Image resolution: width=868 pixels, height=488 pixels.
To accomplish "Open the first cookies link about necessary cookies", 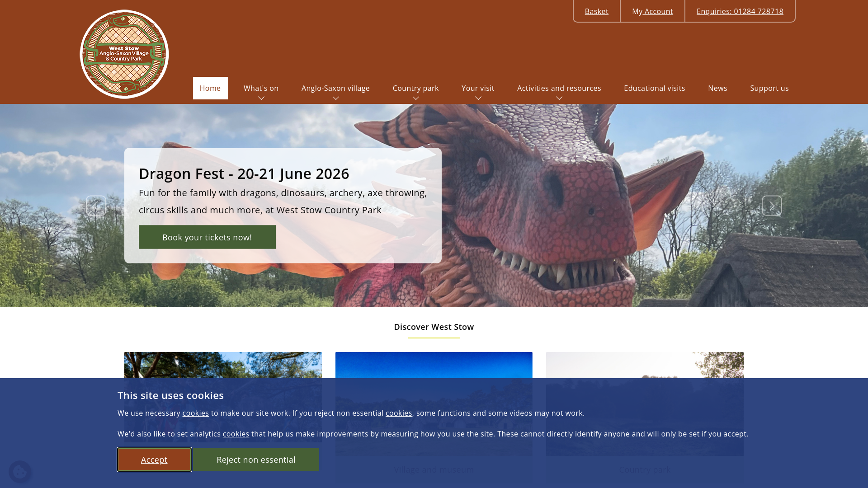I will point(195,413).
